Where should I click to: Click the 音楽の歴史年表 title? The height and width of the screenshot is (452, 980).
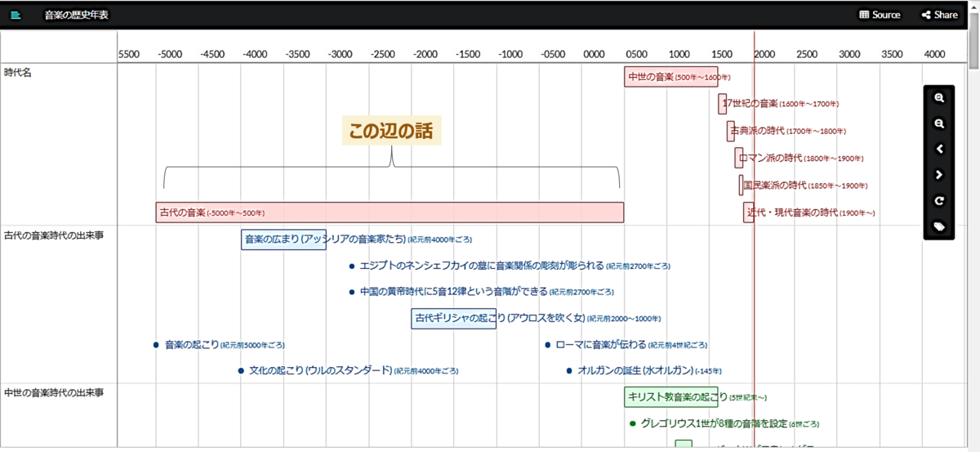[x=76, y=15]
